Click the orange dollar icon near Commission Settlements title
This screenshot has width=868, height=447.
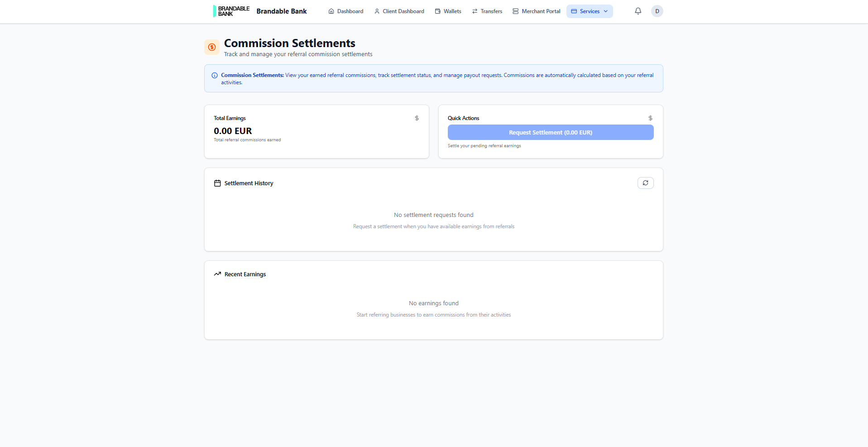click(211, 47)
